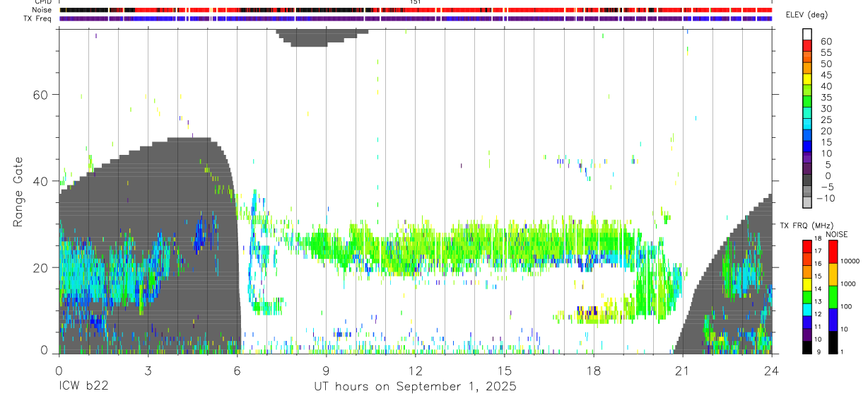
Task: Click the '151' CPID value at top
Action: (x=415, y=2)
